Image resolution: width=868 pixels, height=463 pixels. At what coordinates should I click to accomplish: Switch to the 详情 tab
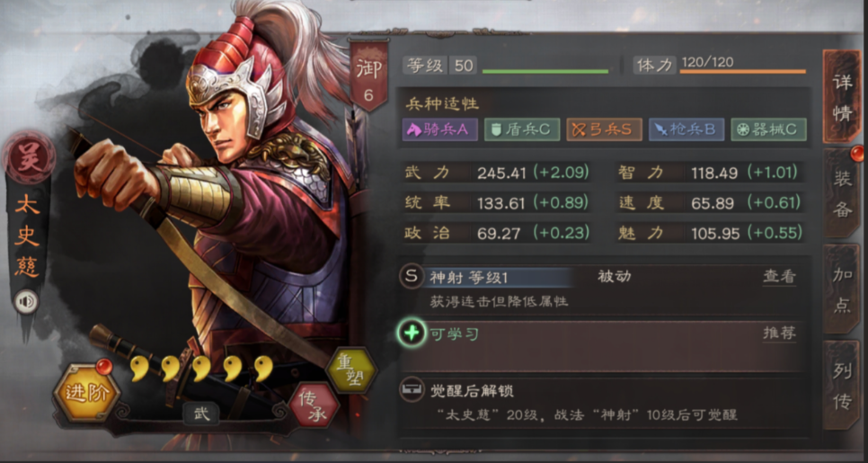(842, 97)
